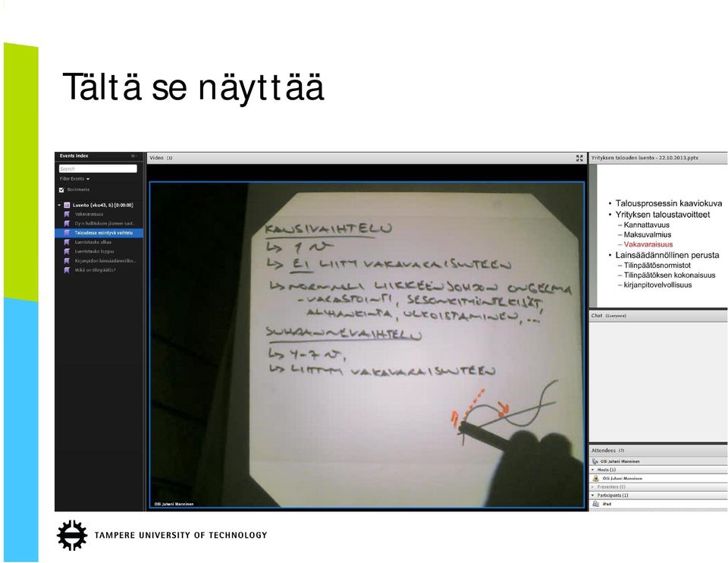Select the Kirjanpidon lainsäädännöllin… entry

coord(106,260)
